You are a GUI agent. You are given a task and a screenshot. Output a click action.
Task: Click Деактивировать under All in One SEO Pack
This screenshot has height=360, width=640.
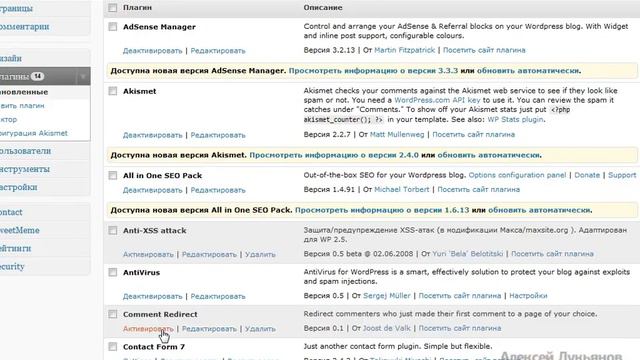click(x=153, y=190)
